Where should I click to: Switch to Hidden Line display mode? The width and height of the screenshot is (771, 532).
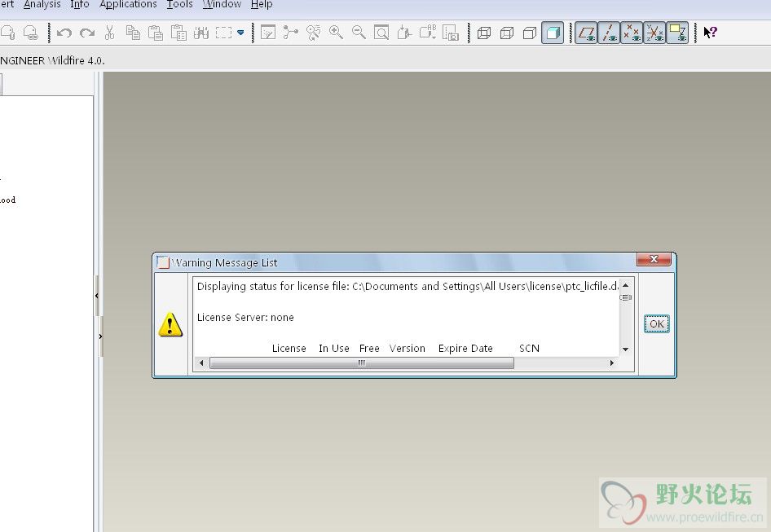tap(507, 33)
